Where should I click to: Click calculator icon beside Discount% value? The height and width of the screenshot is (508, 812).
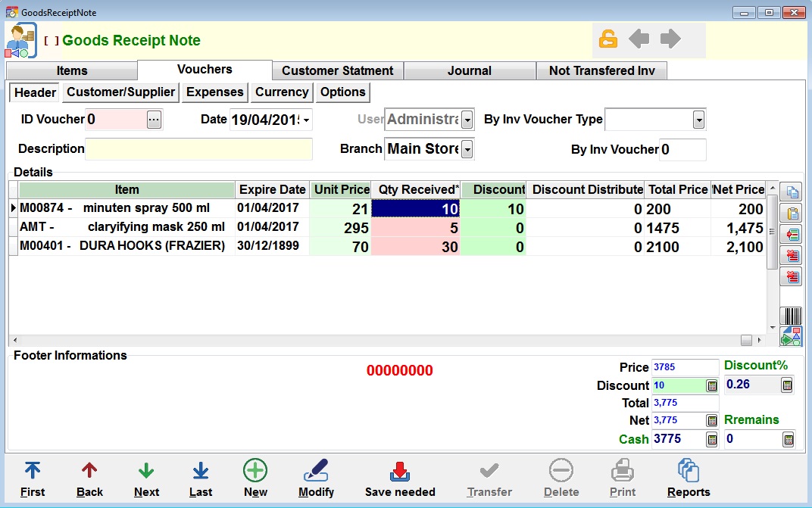tap(787, 385)
